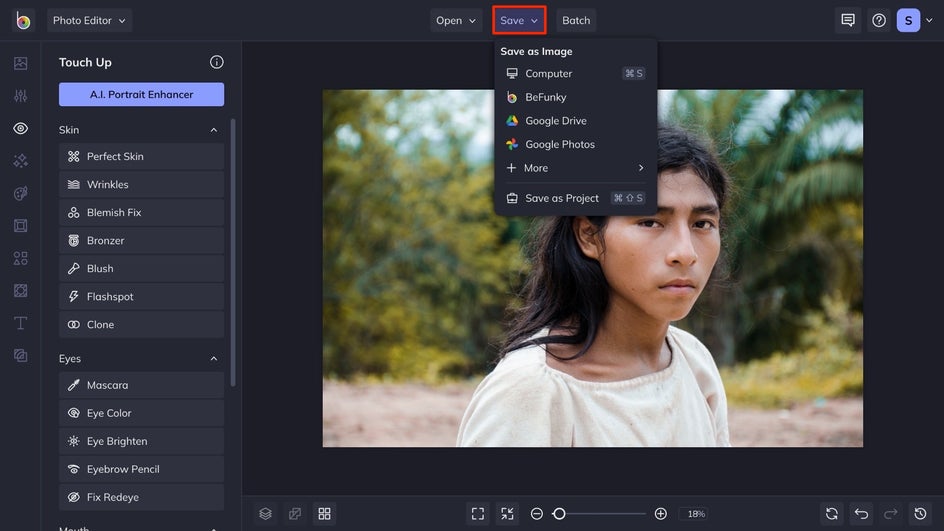Viewport: 944px width, 531px height.
Task: Click the undo arrow icon
Action: tap(861, 513)
